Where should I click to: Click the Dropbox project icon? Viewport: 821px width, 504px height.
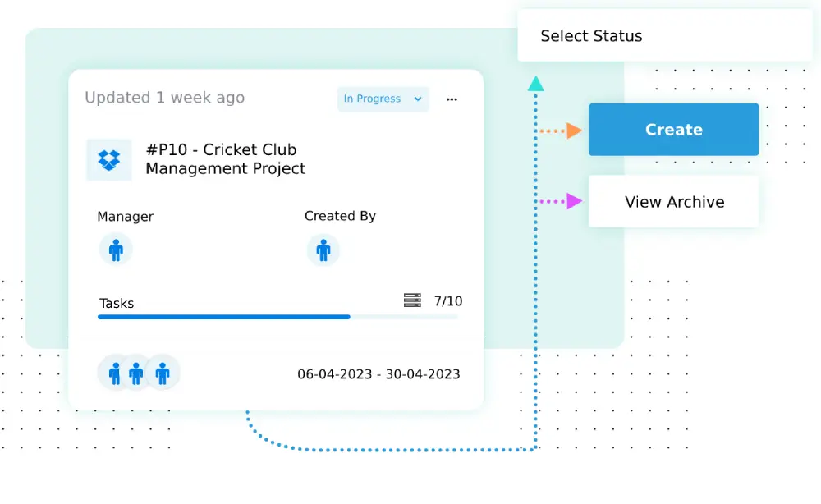(108, 159)
